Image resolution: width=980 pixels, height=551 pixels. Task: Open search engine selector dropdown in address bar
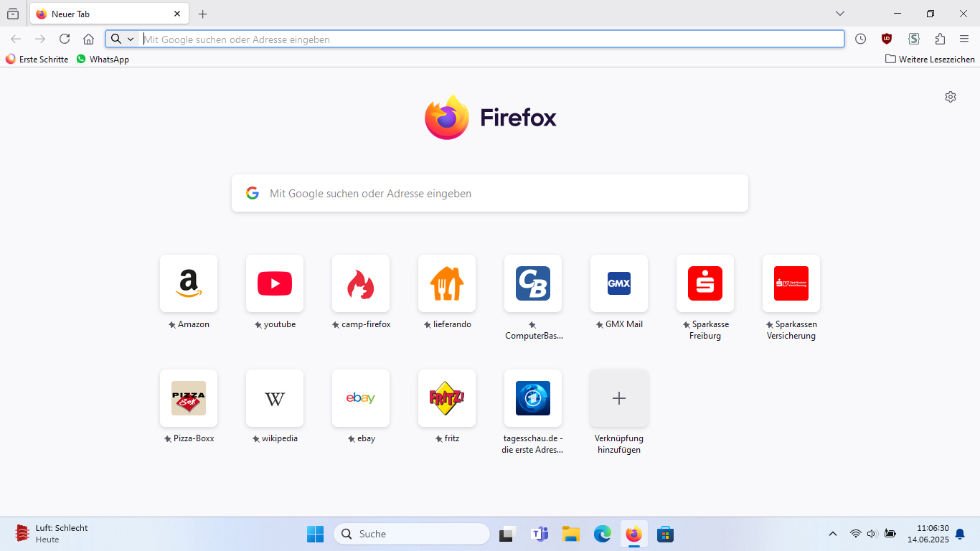tap(123, 39)
